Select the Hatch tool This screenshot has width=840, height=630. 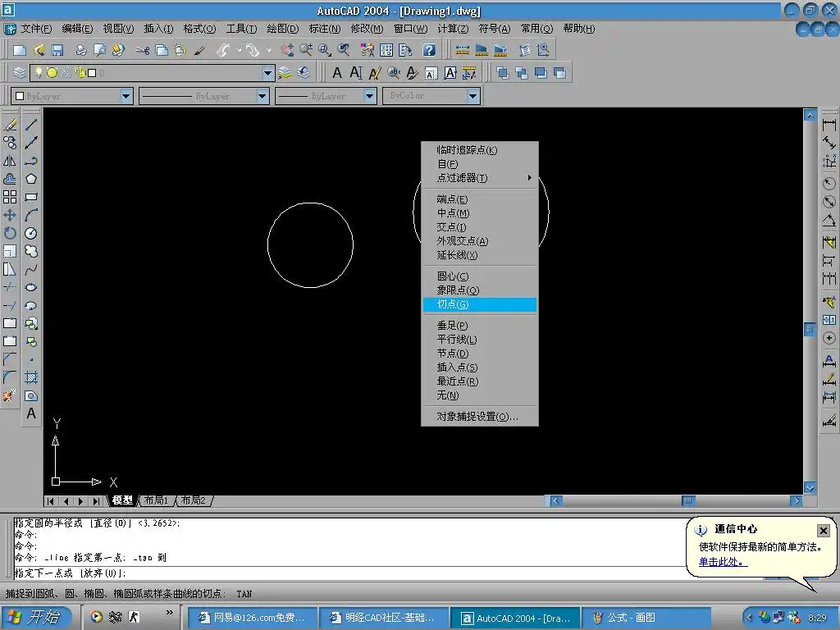[31, 377]
